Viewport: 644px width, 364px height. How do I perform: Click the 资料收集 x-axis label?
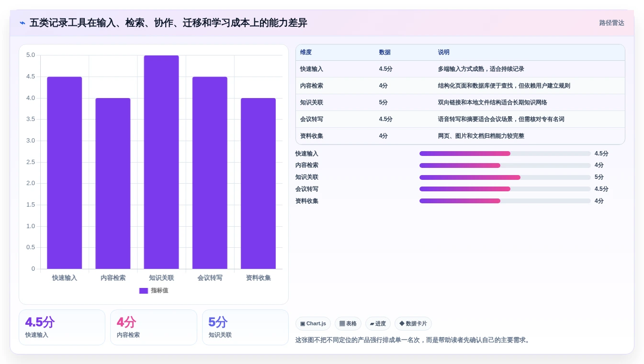click(x=258, y=278)
